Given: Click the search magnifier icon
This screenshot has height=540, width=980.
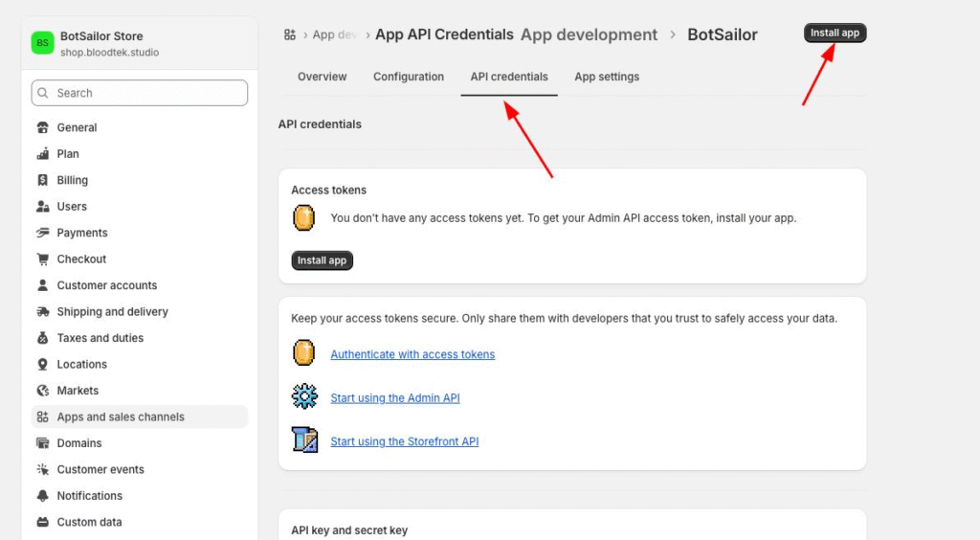Looking at the screenshot, I should [x=42, y=93].
